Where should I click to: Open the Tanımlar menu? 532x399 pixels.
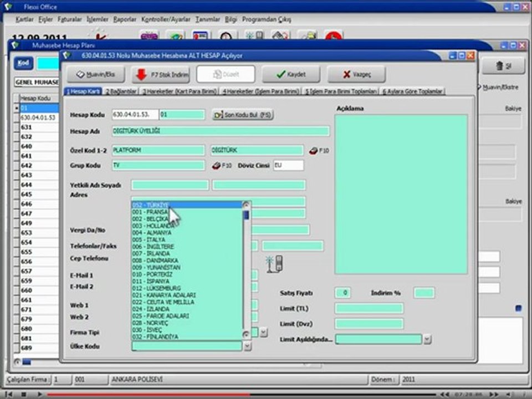[208, 19]
